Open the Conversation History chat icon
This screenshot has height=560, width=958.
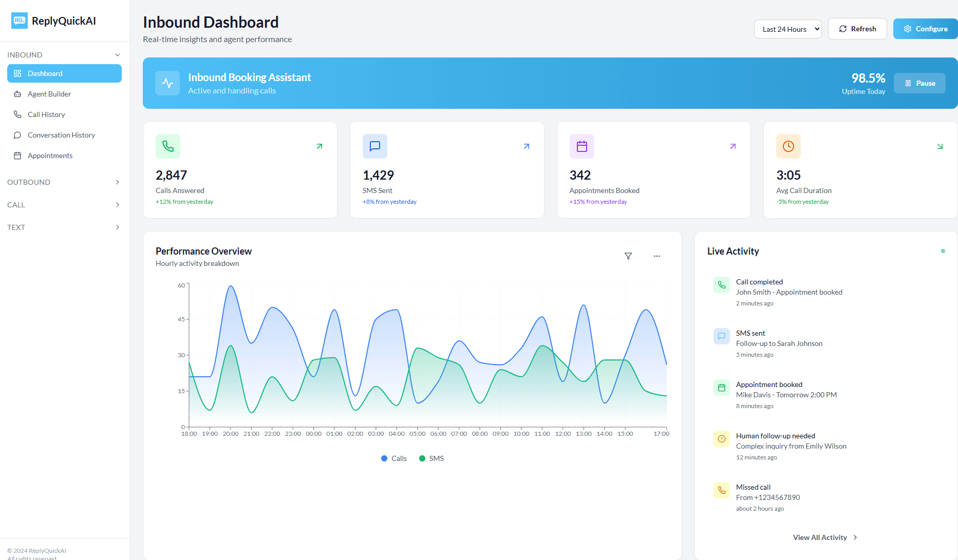17,134
